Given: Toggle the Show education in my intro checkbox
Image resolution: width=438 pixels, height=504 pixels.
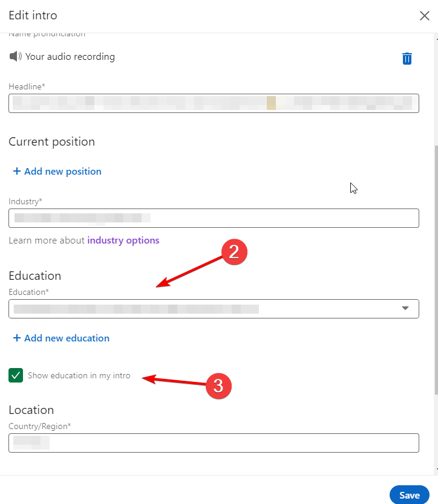Looking at the screenshot, I should (16, 375).
